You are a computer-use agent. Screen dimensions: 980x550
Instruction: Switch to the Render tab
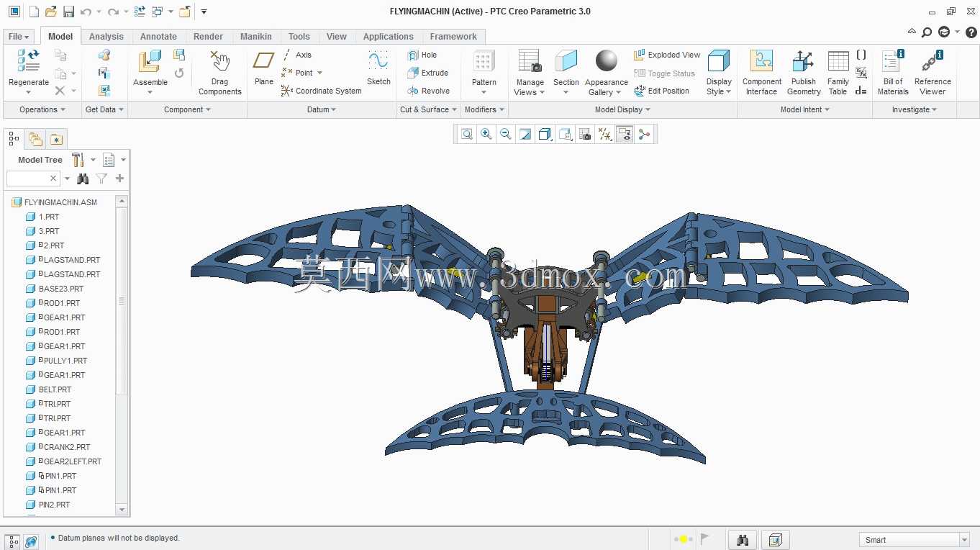click(x=208, y=37)
